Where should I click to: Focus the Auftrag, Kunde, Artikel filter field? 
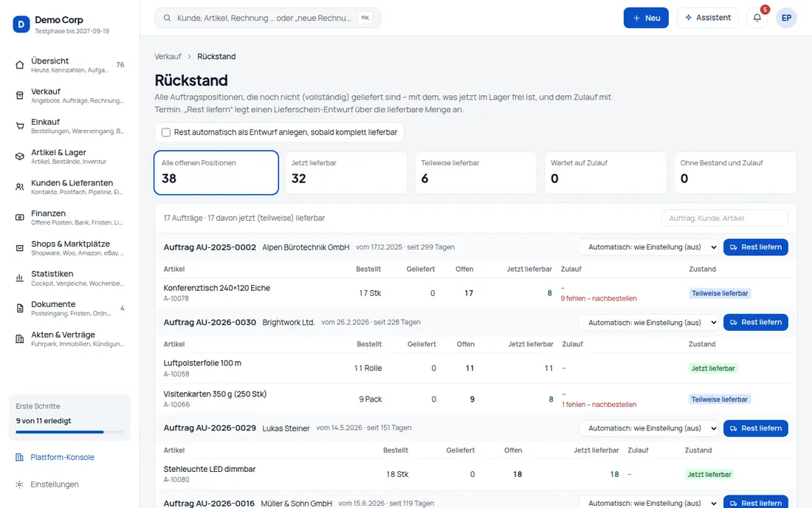(724, 218)
